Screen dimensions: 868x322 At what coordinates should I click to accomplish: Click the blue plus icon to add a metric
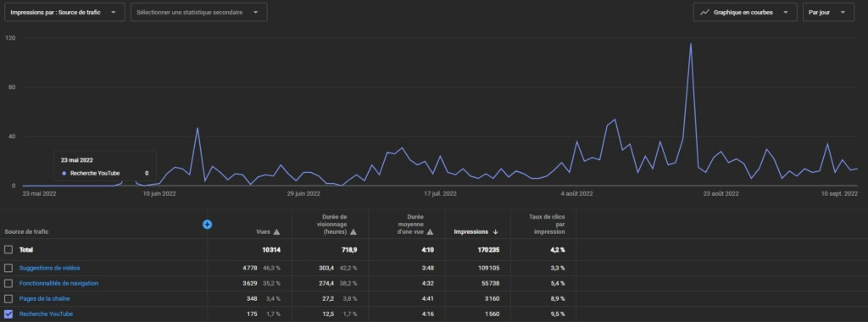pos(208,224)
